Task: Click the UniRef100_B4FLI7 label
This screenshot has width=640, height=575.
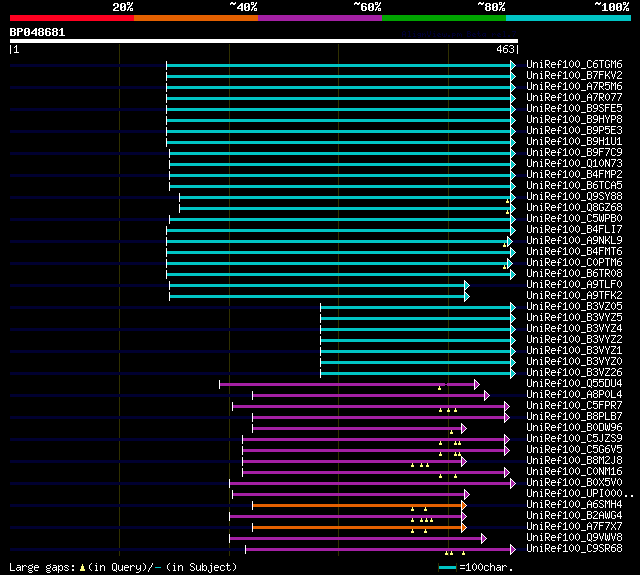Action: [574, 229]
